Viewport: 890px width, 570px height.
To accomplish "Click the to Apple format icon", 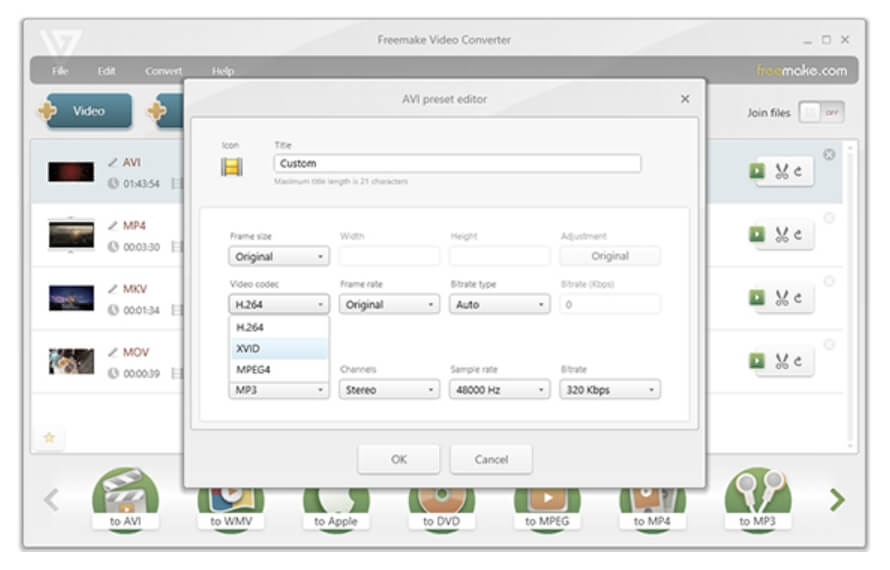I will point(336,508).
